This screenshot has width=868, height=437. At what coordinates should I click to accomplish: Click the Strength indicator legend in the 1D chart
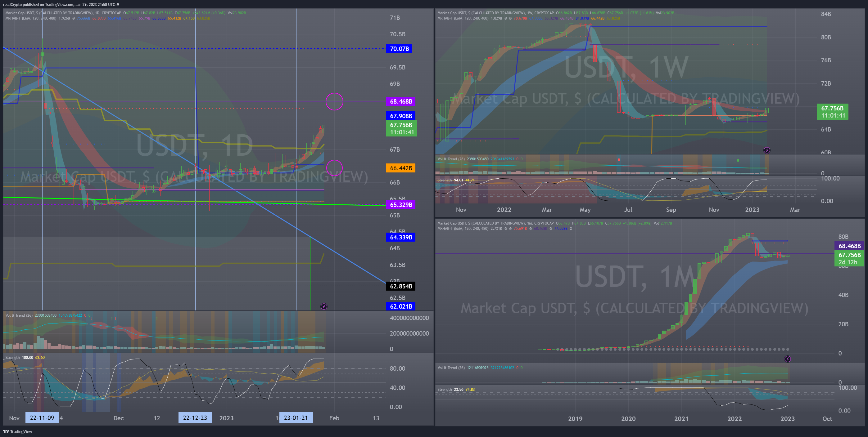[x=12, y=358]
